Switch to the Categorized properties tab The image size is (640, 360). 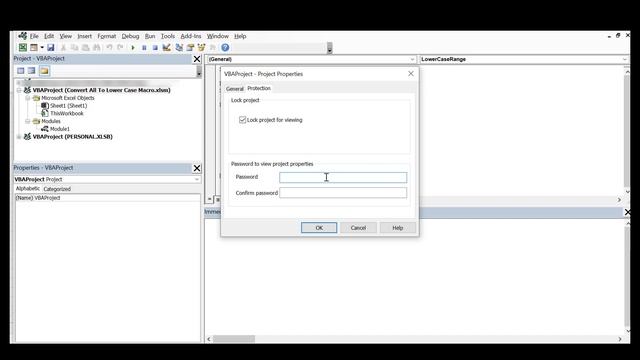(57, 189)
